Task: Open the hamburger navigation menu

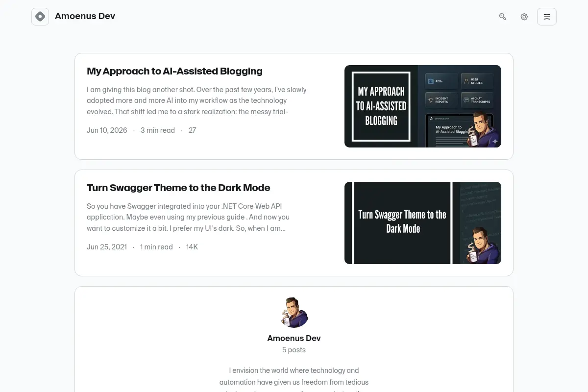Action: coord(547,17)
